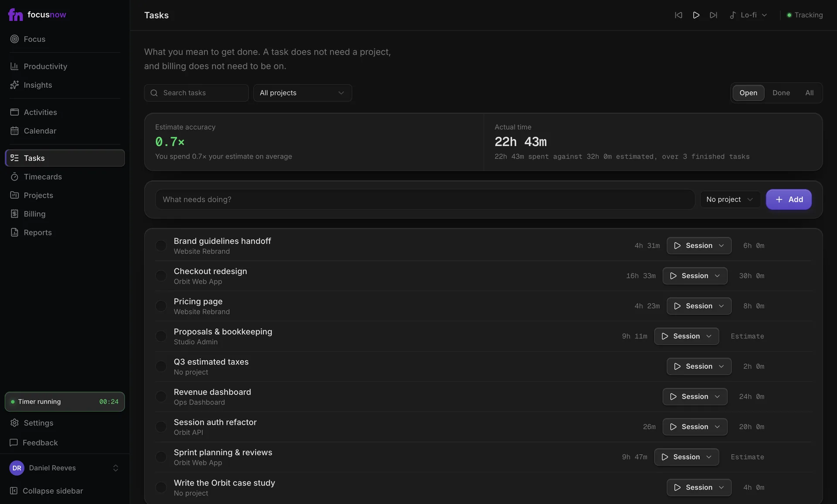Open Settings gear in the sidebar

14,423
